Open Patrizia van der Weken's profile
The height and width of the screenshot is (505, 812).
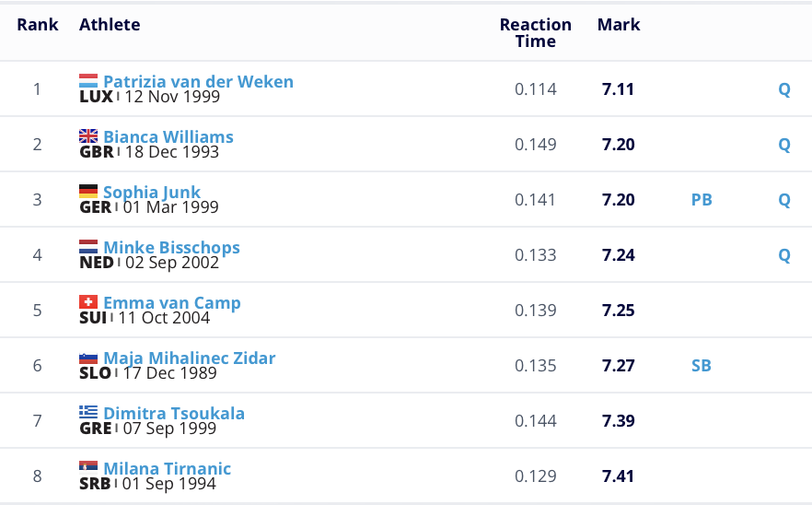point(198,81)
